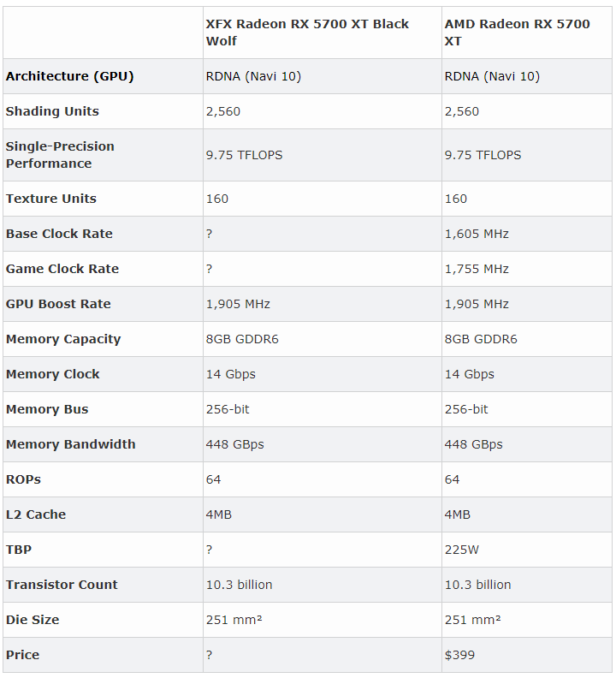The image size is (616, 678).
Task: Select the Memory Bandwidth row label
Action: [x=71, y=444]
